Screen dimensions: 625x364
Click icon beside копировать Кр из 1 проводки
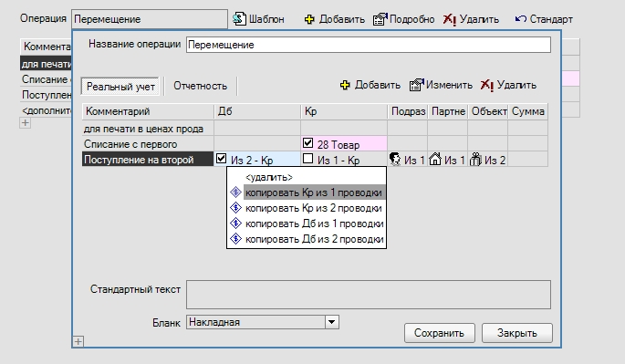pyautogui.click(x=235, y=192)
